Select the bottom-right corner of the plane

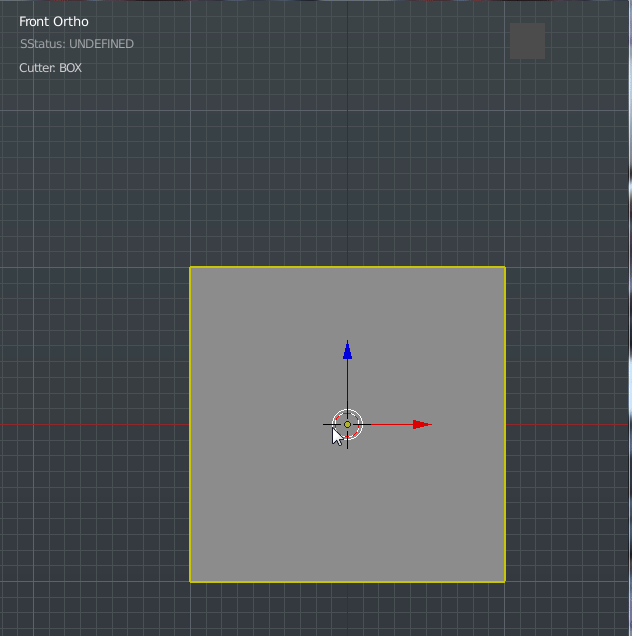(505, 581)
